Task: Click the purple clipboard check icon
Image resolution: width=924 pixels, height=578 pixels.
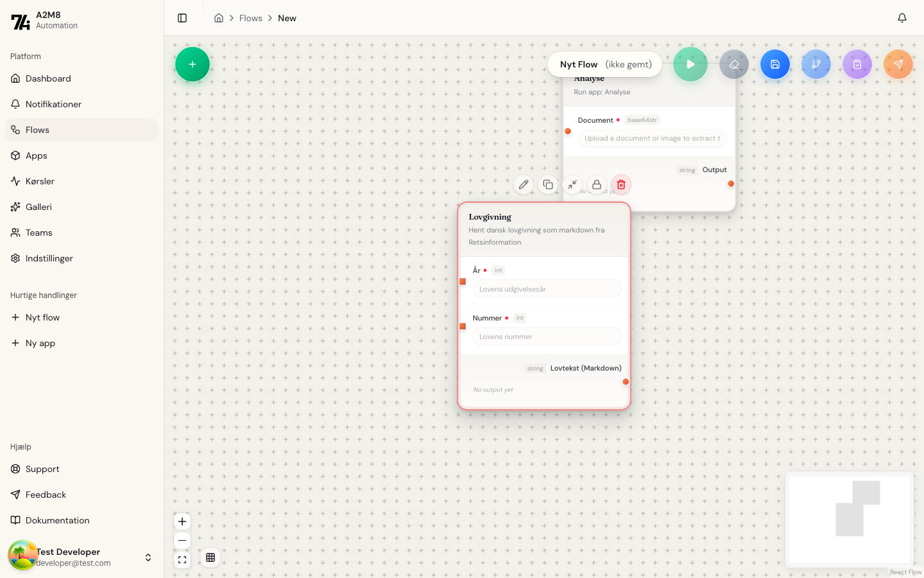Action: click(857, 64)
